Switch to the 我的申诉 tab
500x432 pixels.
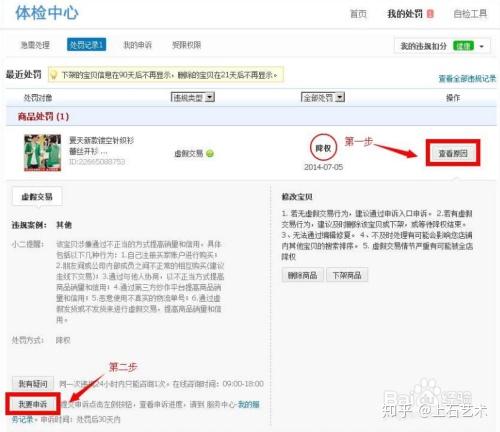(138, 45)
